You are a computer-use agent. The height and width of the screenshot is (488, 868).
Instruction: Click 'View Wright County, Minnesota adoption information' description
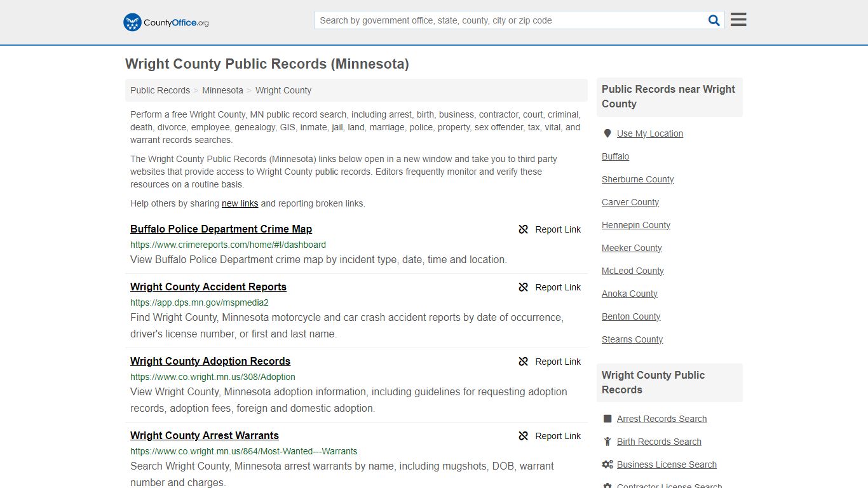349,400
